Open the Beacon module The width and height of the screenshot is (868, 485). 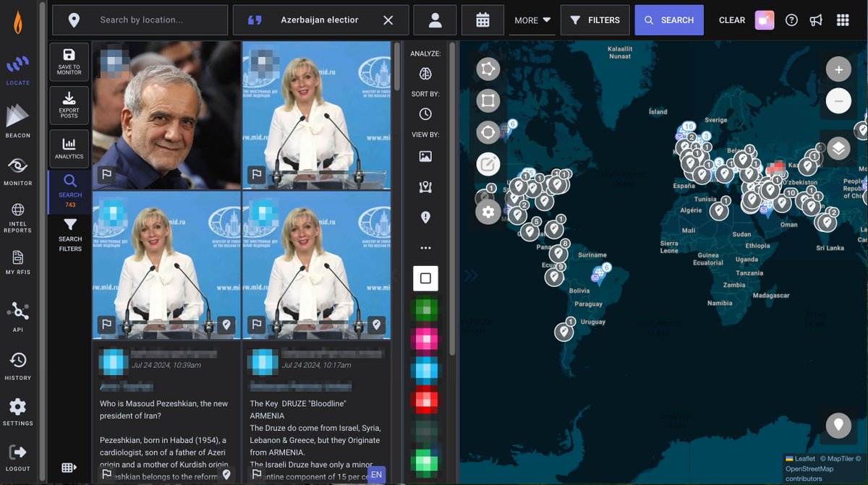(18, 121)
